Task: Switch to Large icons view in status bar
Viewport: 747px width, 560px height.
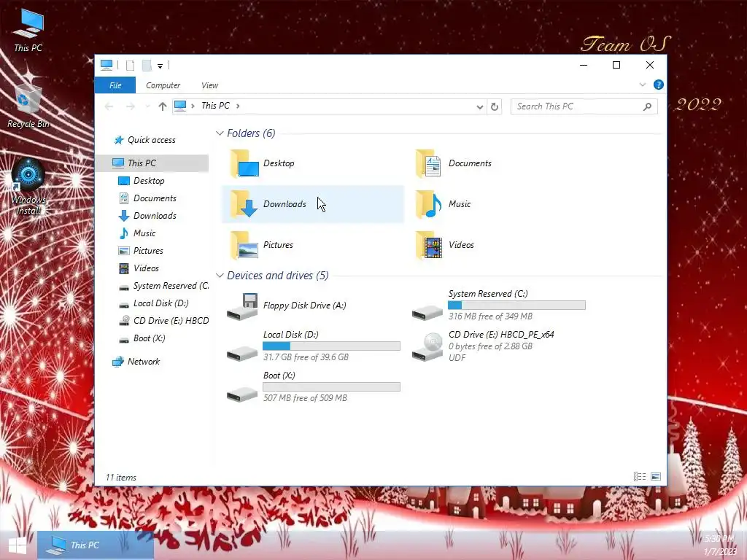Action: pyautogui.click(x=656, y=477)
